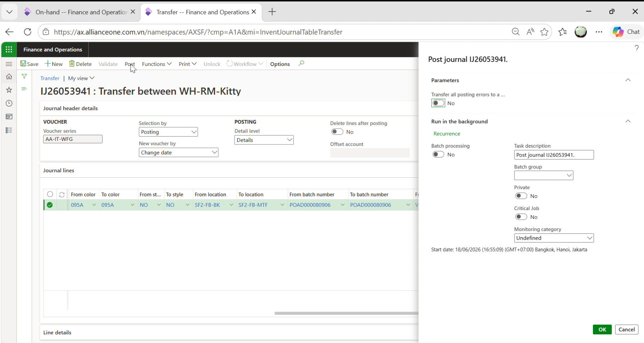Viewport: 644px width, 343px height.
Task: Select all journal lines radio circle
Action: pyautogui.click(x=50, y=195)
